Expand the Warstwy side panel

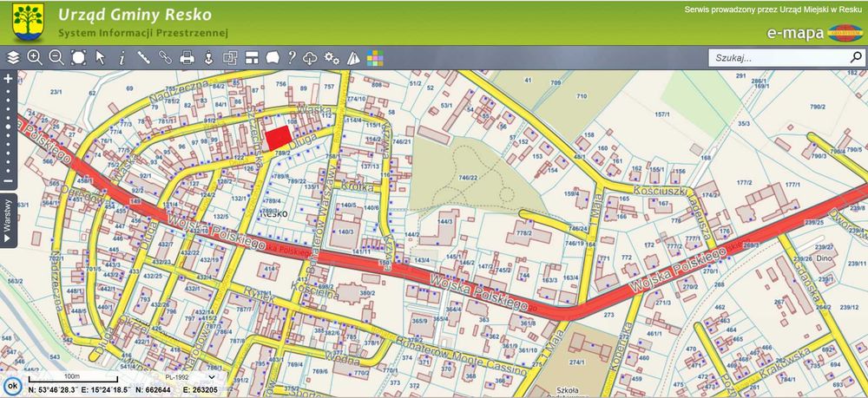(x=9, y=220)
